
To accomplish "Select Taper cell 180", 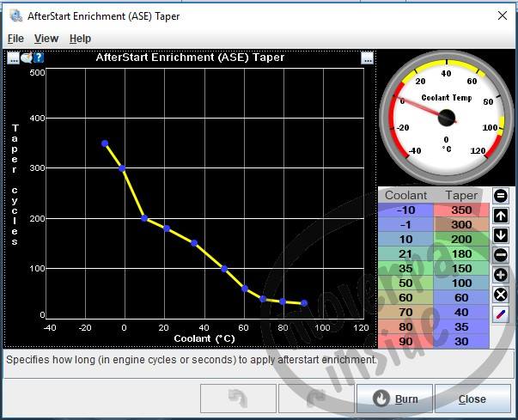I will coord(461,253).
